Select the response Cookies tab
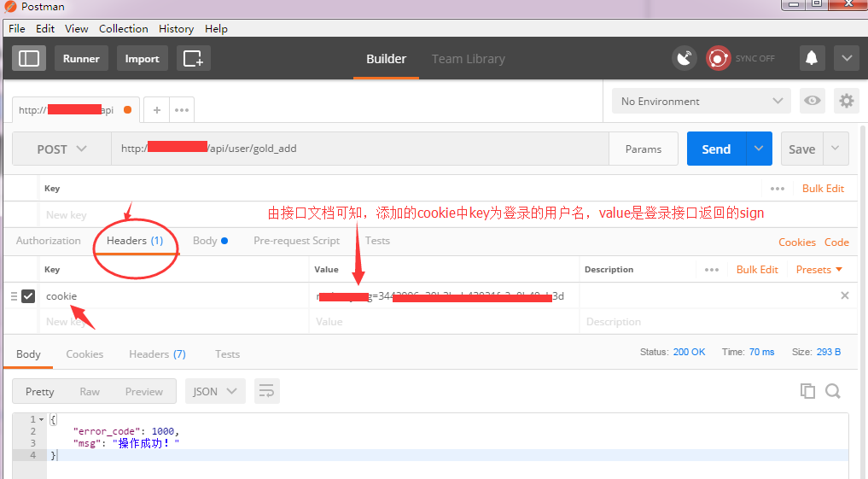Viewport: 868px width, 479px height. click(84, 354)
